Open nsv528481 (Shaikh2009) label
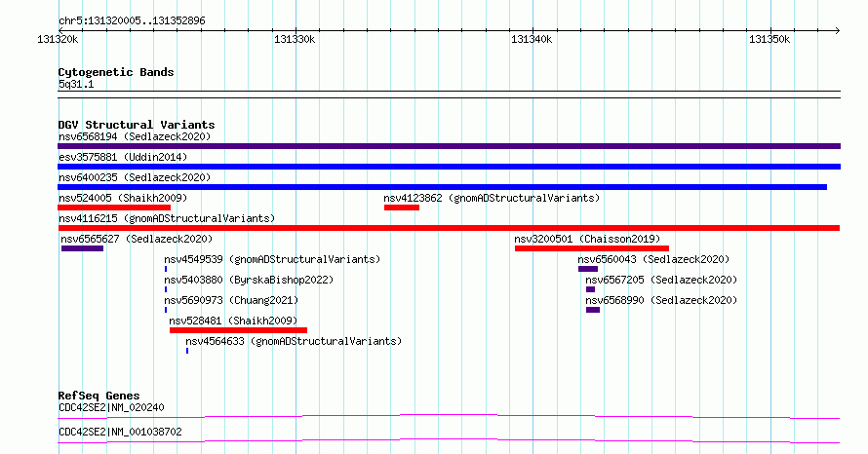This screenshot has height=454, width=868. click(x=233, y=321)
